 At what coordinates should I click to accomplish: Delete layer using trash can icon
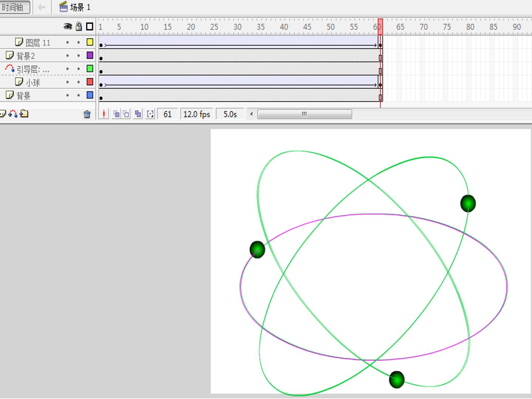click(87, 114)
